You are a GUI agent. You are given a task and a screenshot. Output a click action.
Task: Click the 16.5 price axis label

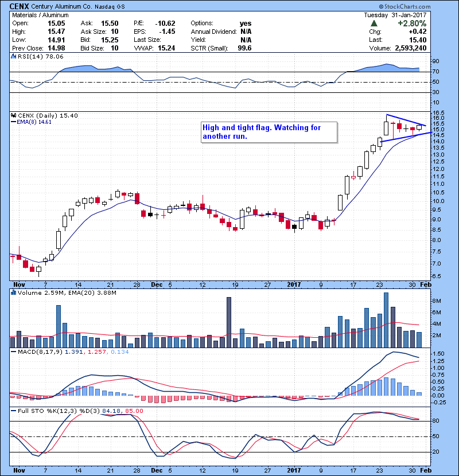438,112
